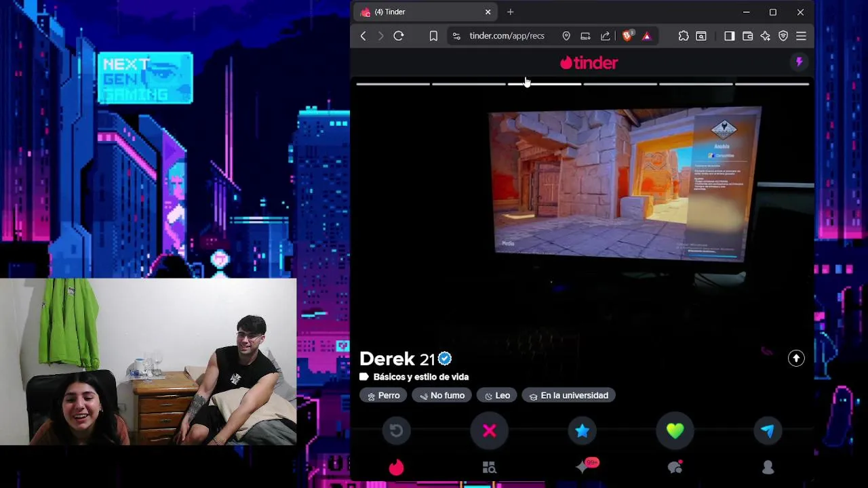Click the En la universidad tag chip

pyautogui.click(x=568, y=395)
